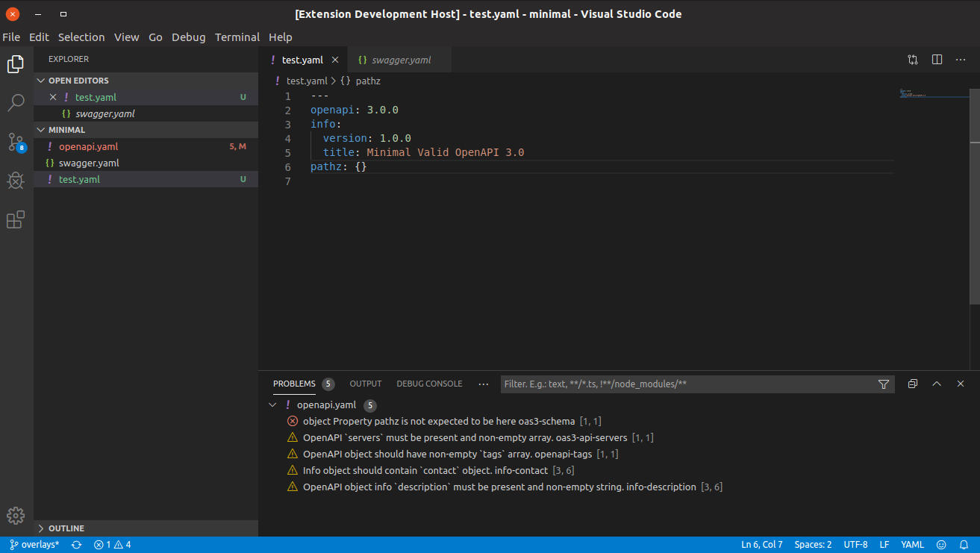Image resolution: width=980 pixels, height=553 pixels.
Task: Close the bottom panel
Action: (961, 384)
